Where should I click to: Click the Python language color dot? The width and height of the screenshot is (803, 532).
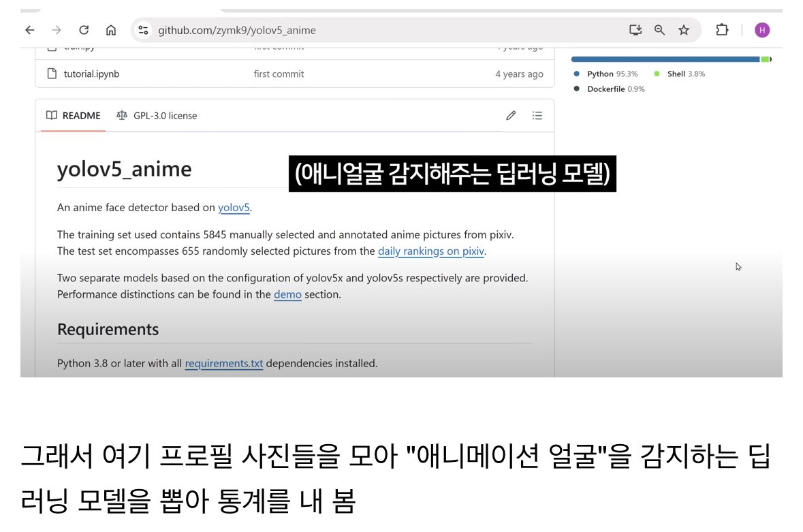(x=577, y=74)
